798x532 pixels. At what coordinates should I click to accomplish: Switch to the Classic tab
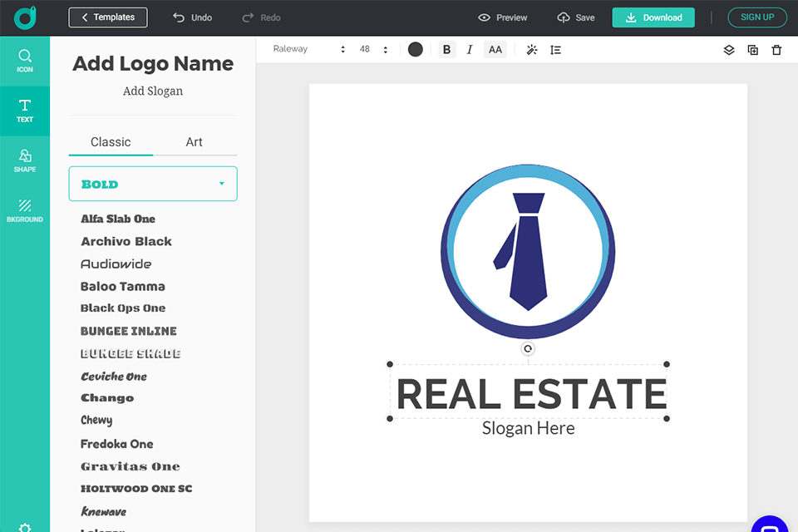[x=111, y=142]
